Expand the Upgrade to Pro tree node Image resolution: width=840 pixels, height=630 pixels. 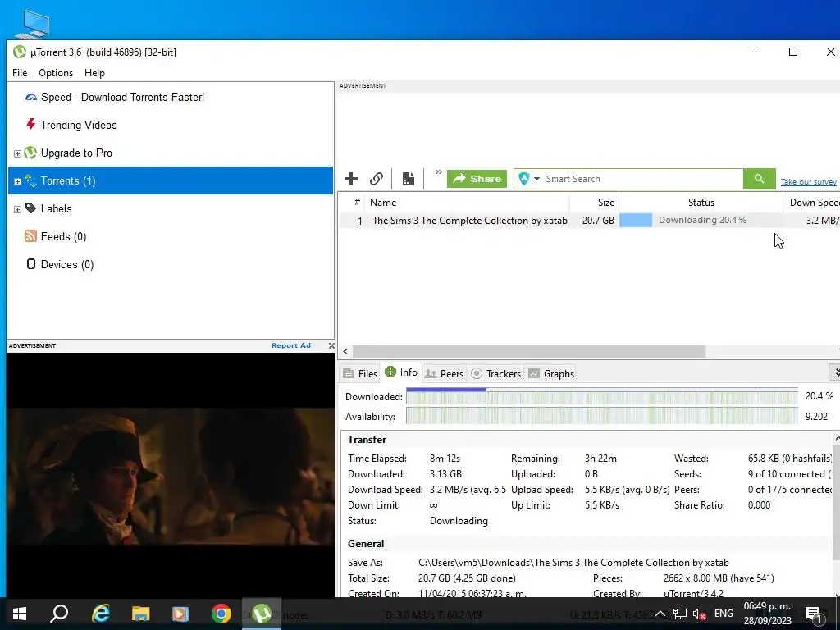(x=17, y=153)
